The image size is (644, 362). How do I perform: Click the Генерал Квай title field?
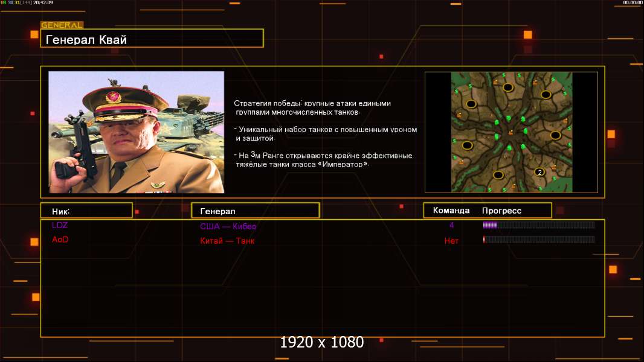152,39
